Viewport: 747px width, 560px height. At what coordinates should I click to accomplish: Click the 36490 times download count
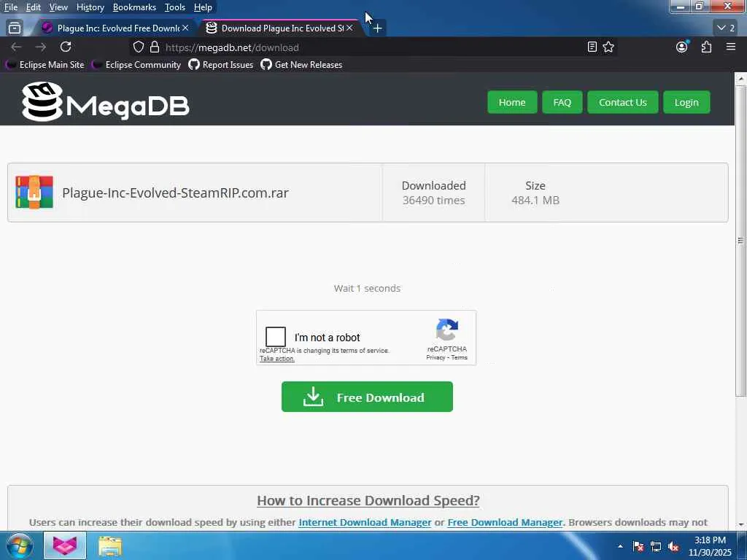[x=433, y=201]
